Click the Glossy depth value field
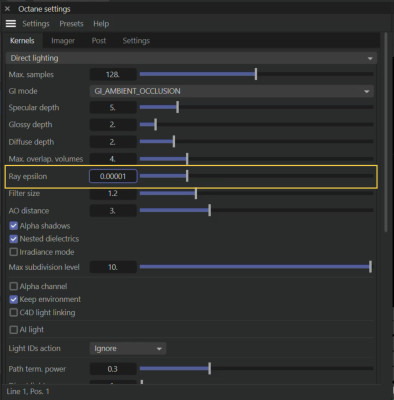This screenshot has width=394, height=400. [113, 124]
